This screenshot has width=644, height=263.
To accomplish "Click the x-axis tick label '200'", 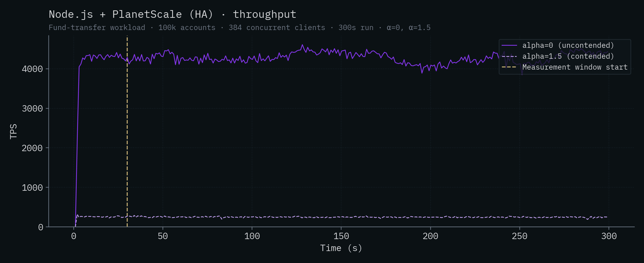I will (431, 236).
